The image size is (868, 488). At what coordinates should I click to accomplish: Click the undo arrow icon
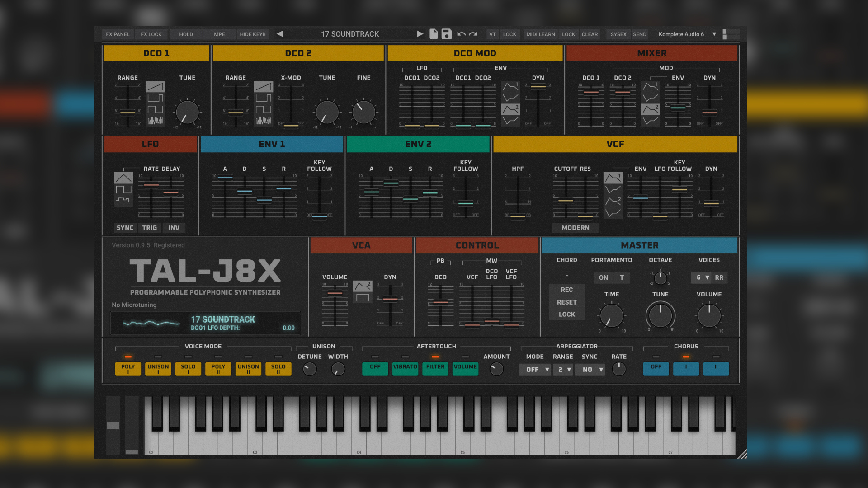[x=461, y=34]
